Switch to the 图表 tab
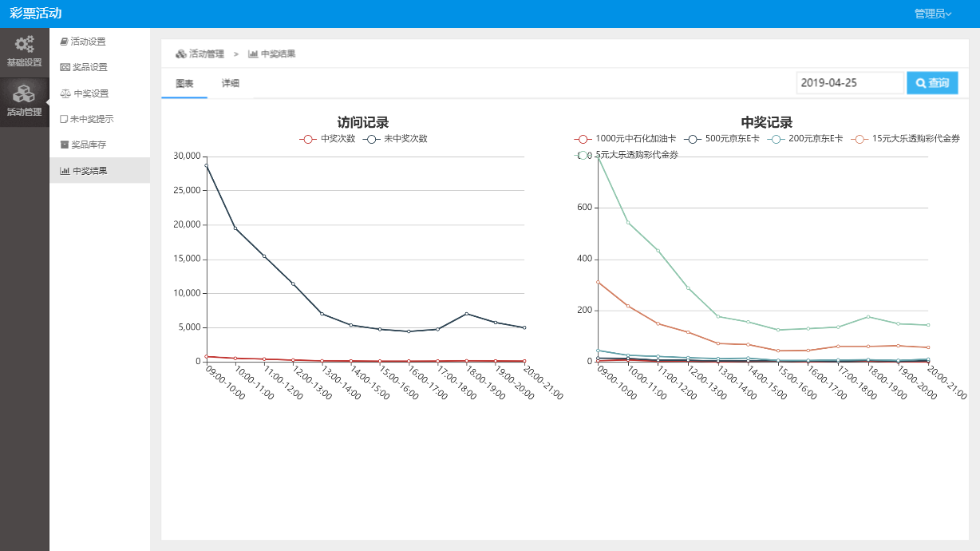Screen dimensions: 980x551 pyautogui.click(x=184, y=83)
